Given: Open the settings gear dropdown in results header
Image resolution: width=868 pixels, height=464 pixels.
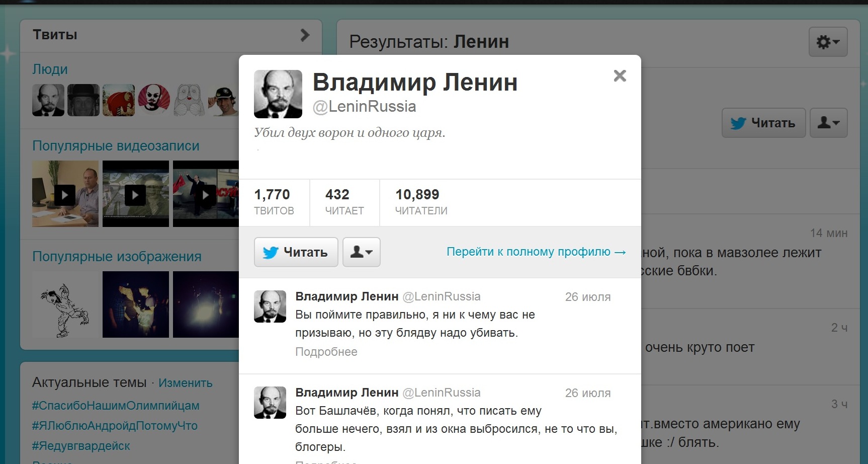Looking at the screenshot, I should (828, 42).
